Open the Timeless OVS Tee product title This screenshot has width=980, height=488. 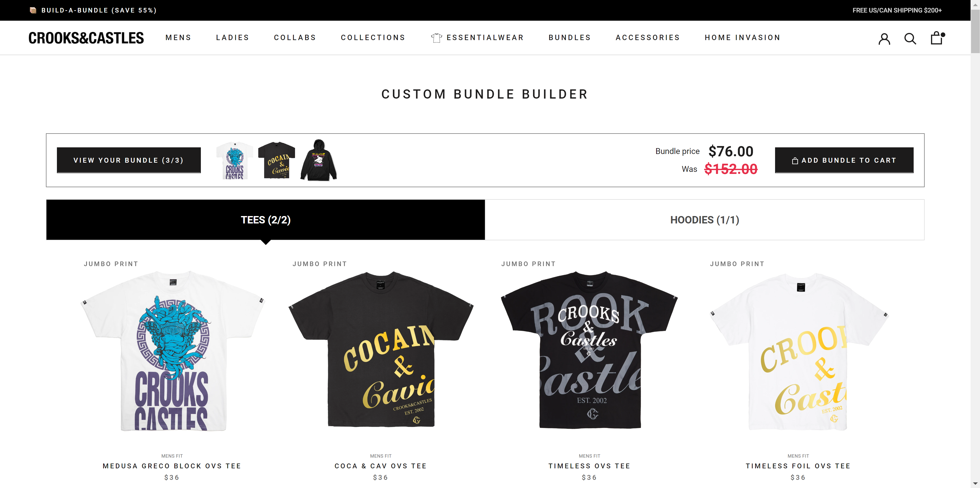[x=589, y=466]
